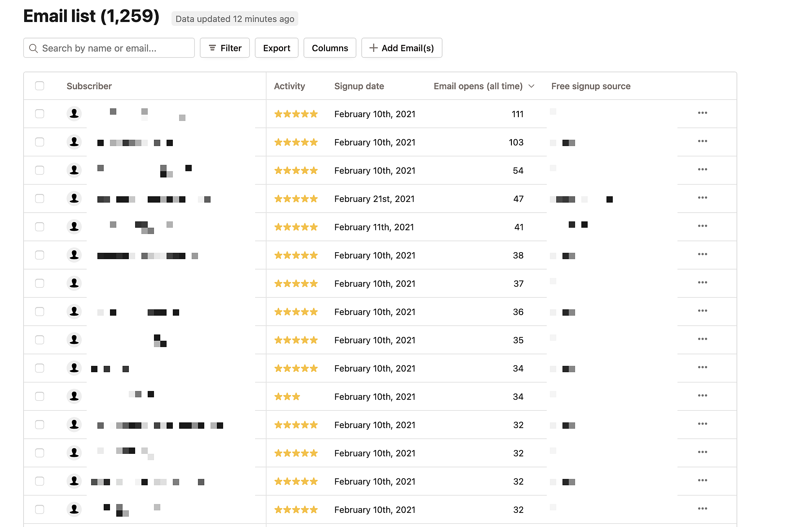Click the Activity column header
The width and height of the screenshot is (812, 527).
(289, 86)
